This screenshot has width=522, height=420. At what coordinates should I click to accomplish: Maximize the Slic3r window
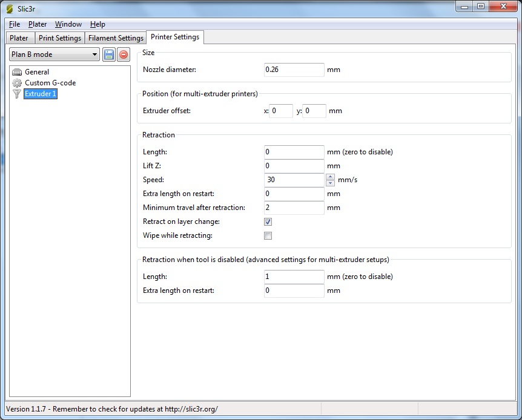click(481, 6)
